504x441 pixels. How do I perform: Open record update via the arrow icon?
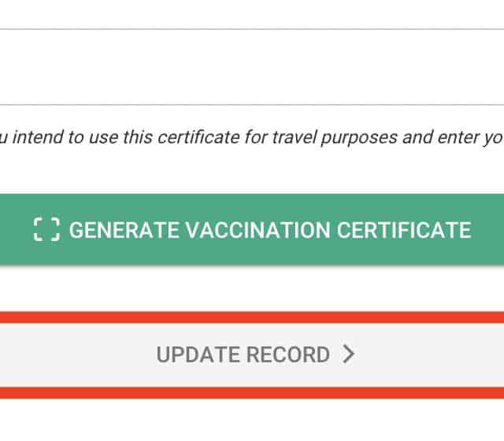point(349,354)
